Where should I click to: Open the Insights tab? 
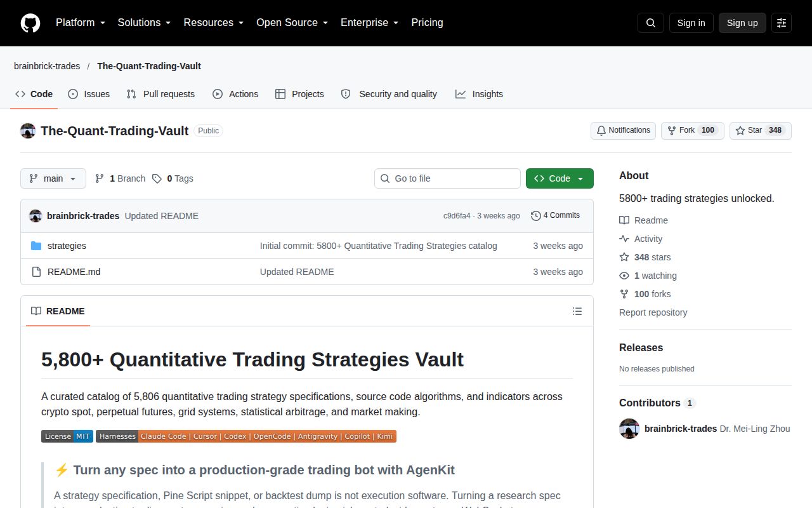[x=479, y=94]
